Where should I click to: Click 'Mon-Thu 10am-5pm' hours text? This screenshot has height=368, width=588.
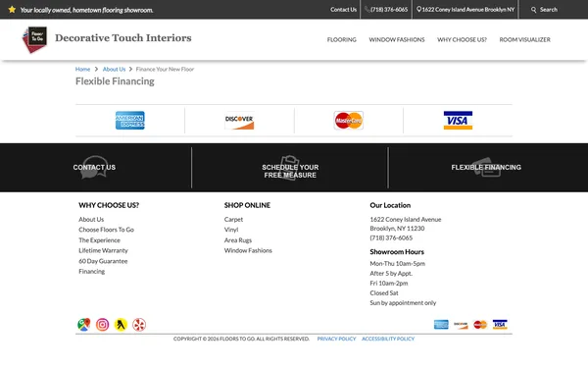pos(398,264)
